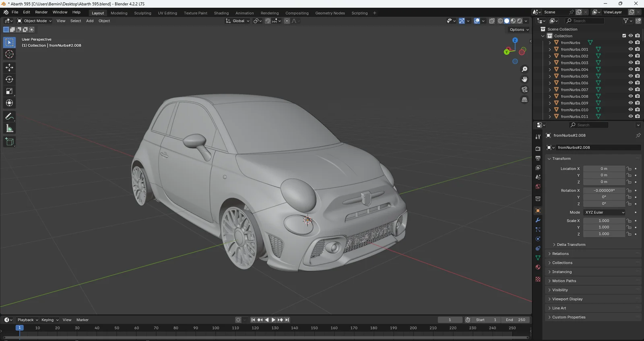Jump to the timeline start frame

[x=253, y=320]
